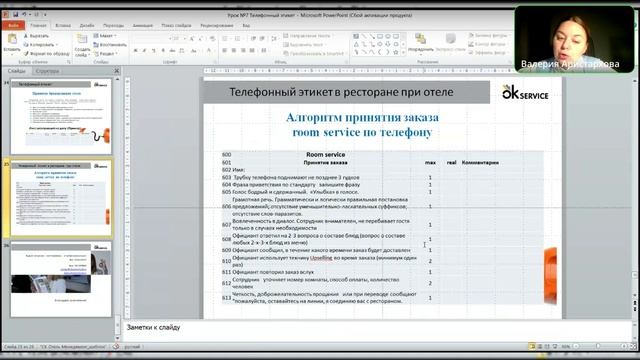Select the star shape in shapes gallery
The image size is (640, 360).
click(x=396, y=52)
